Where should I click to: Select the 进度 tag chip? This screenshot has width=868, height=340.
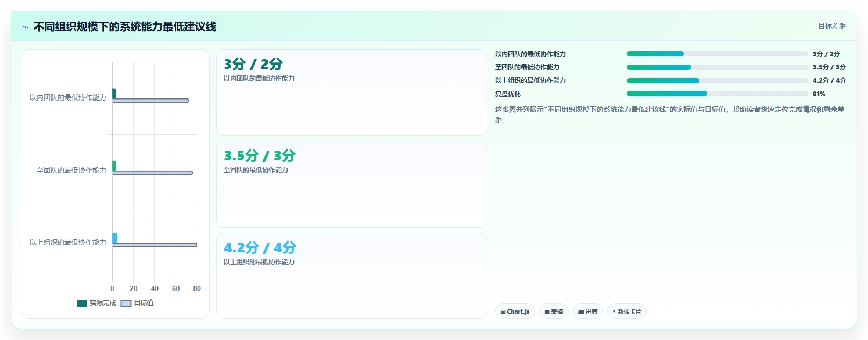[588, 311]
